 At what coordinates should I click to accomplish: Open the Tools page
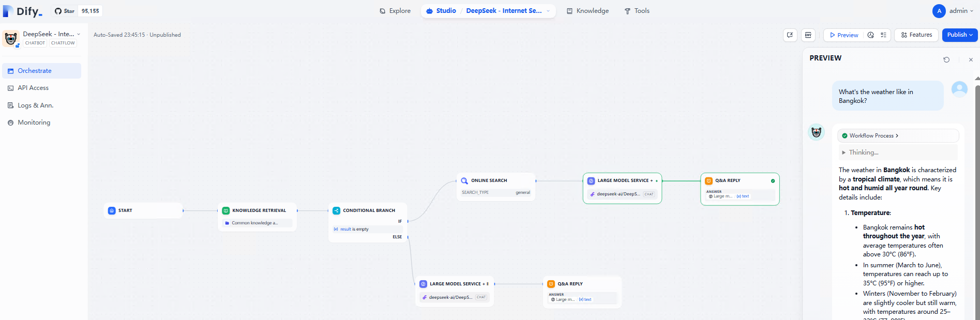(637, 11)
